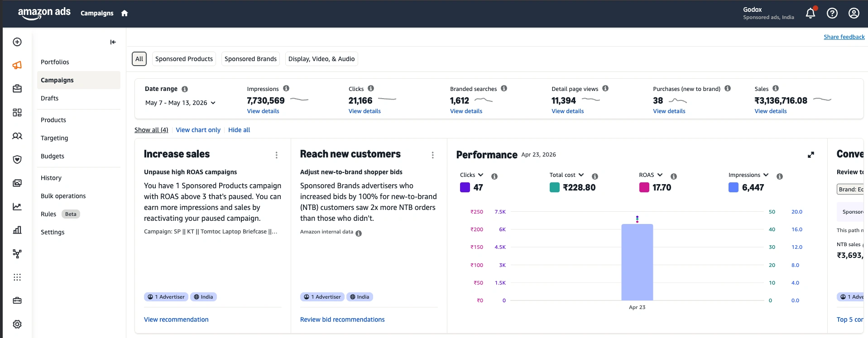This screenshot has width=868, height=338.
Task: Click the toolbox icon in left rail
Action: tap(17, 301)
